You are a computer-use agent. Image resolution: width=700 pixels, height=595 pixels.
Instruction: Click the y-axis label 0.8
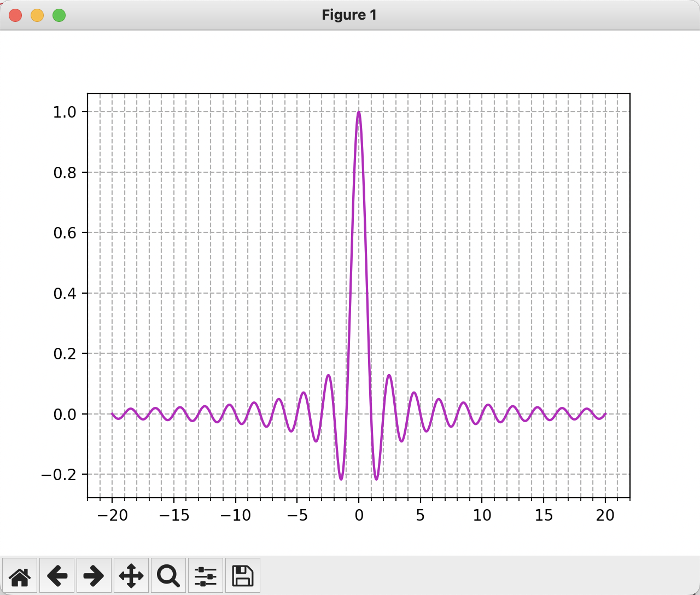[x=65, y=173]
